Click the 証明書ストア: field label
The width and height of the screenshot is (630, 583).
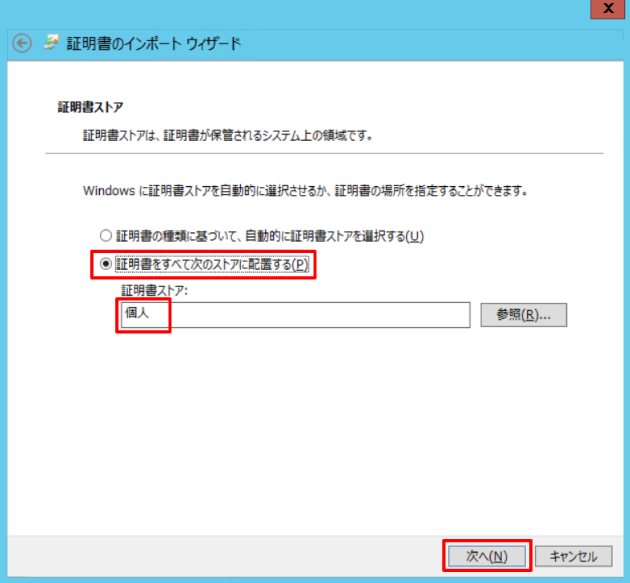[x=154, y=290]
